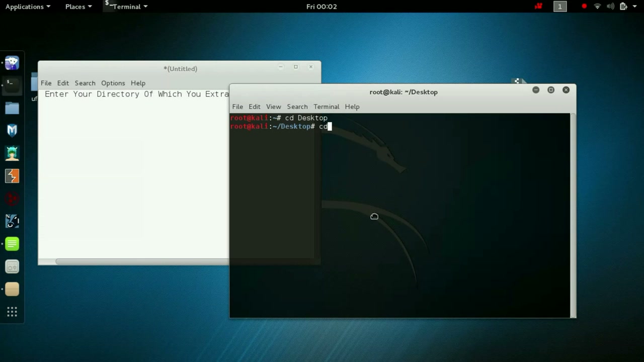Screen dimensions: 644x362
Task: Minimize the Untitled editor window
Action: coord(281,67)
